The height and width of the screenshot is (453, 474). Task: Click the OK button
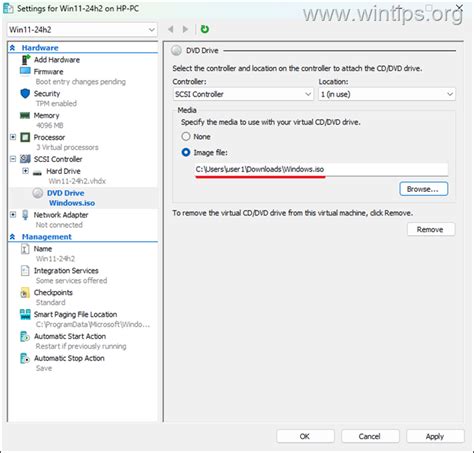[x=305, y=436]
